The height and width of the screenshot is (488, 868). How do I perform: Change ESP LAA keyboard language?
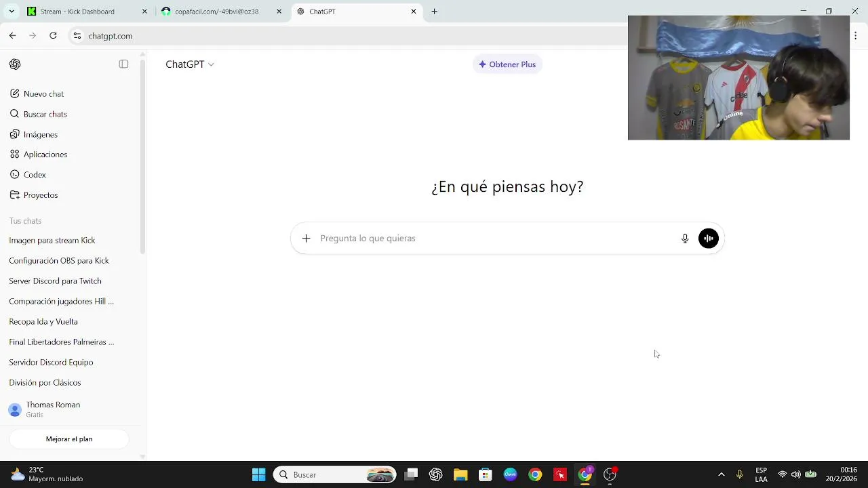pyautogui.click(x=762, y=474)
